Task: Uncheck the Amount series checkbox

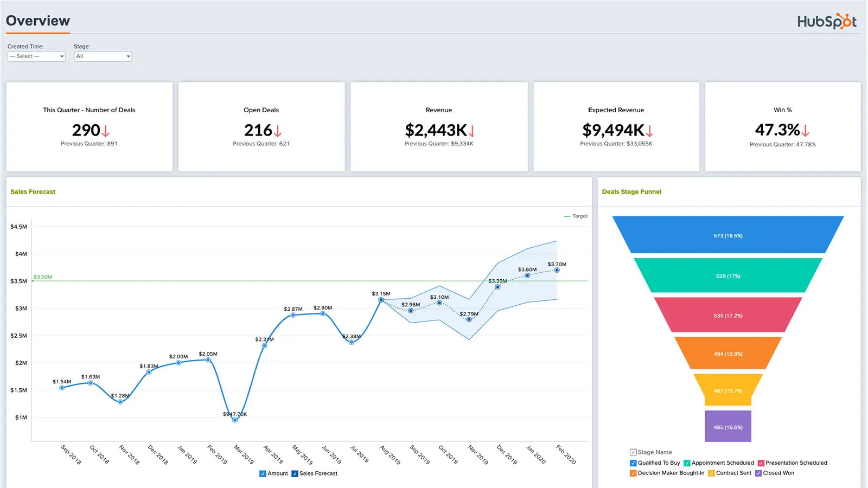Action: pos(263,473)
